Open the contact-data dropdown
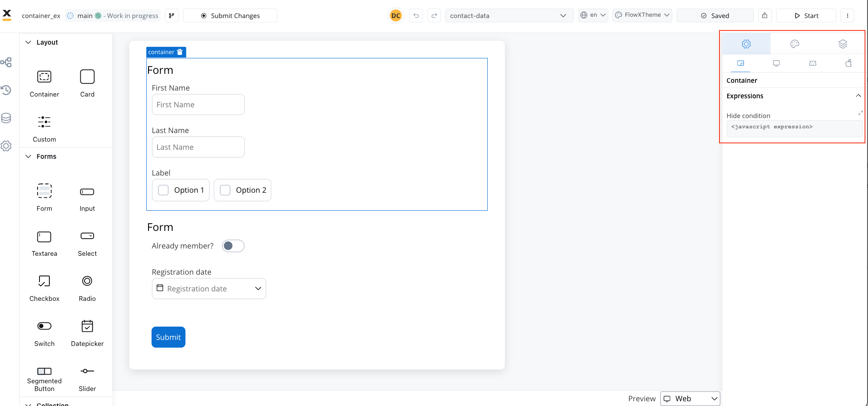The width and height of the screenshot is (868, 406). [x=509, y=15]
